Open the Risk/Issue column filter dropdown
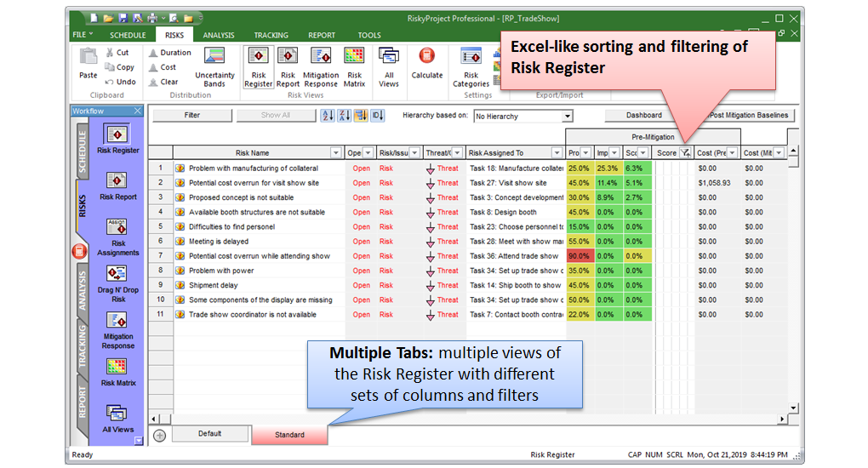This screenshot has width=868, height=468. pos(414,153)
